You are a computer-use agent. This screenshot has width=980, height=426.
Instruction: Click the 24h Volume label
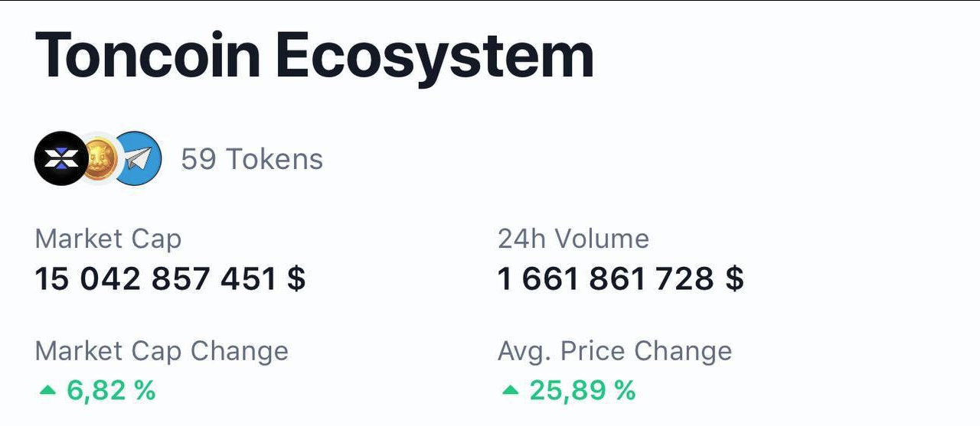click(x=573, y=239)
